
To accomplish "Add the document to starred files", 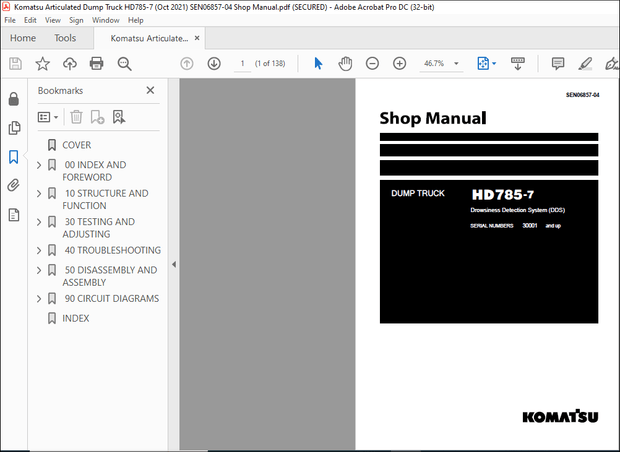I will tap(42, 64).
